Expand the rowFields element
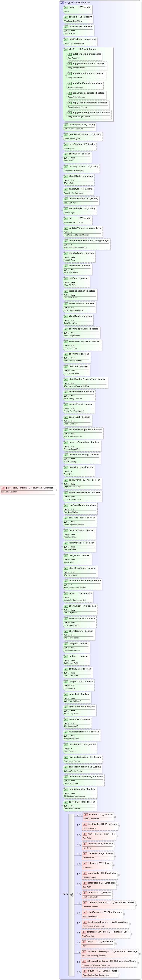The height and width of the screenshot is (980, 142). [117, 836]
